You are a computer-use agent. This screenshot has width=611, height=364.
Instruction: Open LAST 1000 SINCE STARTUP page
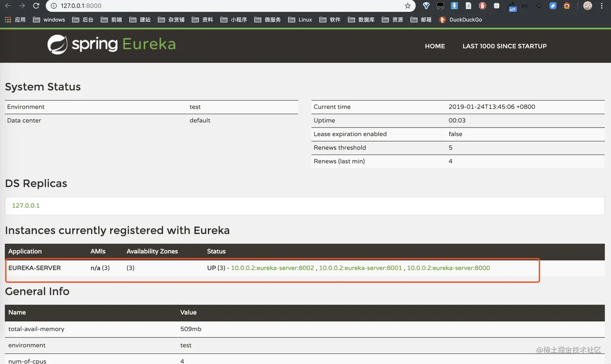504,46
